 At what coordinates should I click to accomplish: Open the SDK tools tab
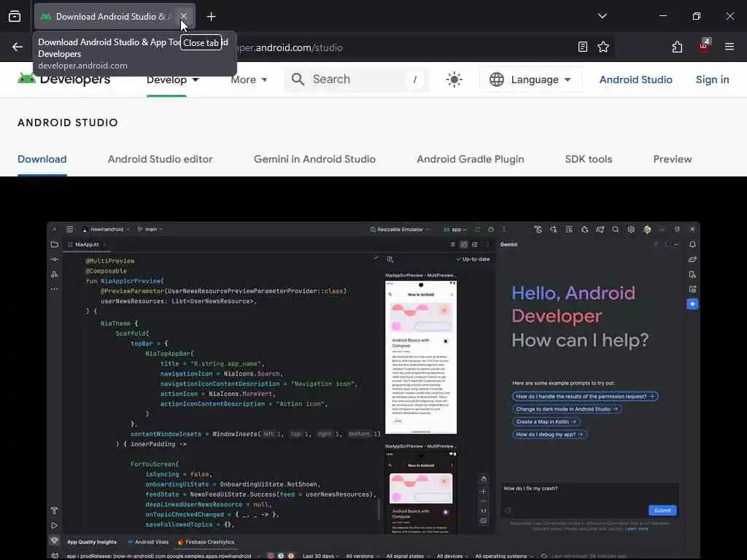point(589,159)
